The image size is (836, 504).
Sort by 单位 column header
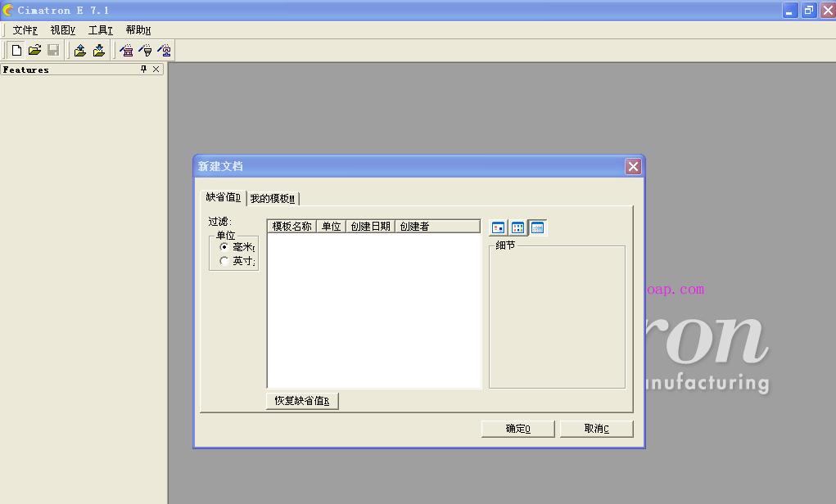pyautogui.click(x=331, y=227)
